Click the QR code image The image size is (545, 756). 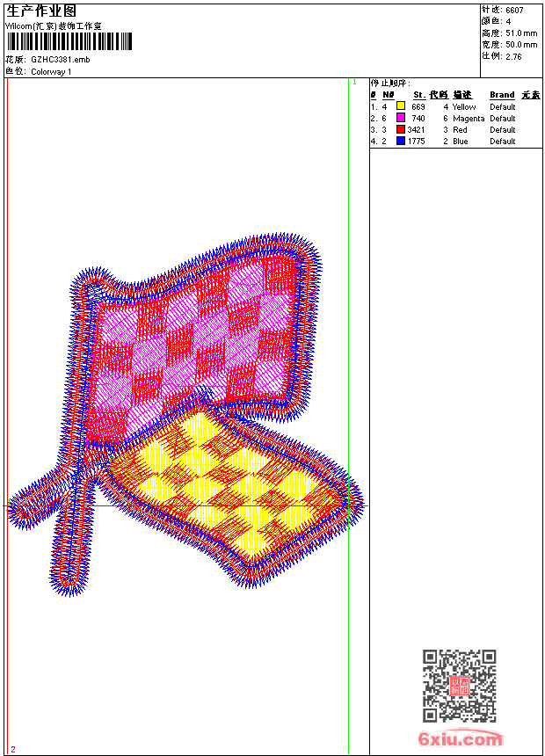pyautogui.click(x=460, y=686)
